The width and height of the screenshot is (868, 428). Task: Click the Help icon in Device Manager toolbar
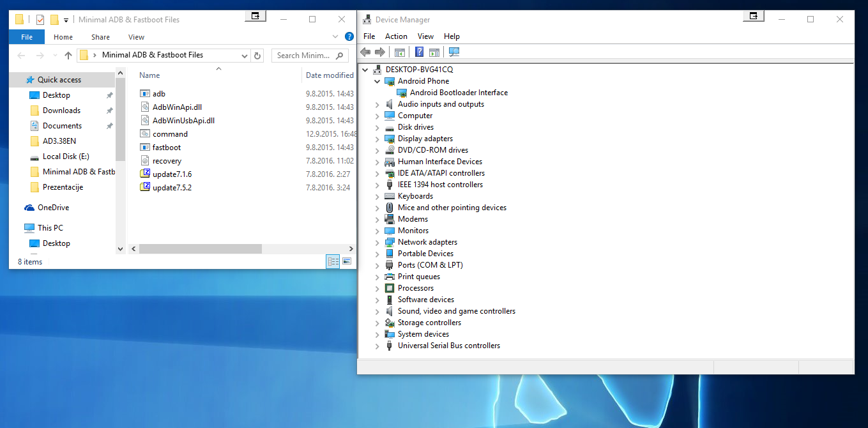(x=420, y=52)
